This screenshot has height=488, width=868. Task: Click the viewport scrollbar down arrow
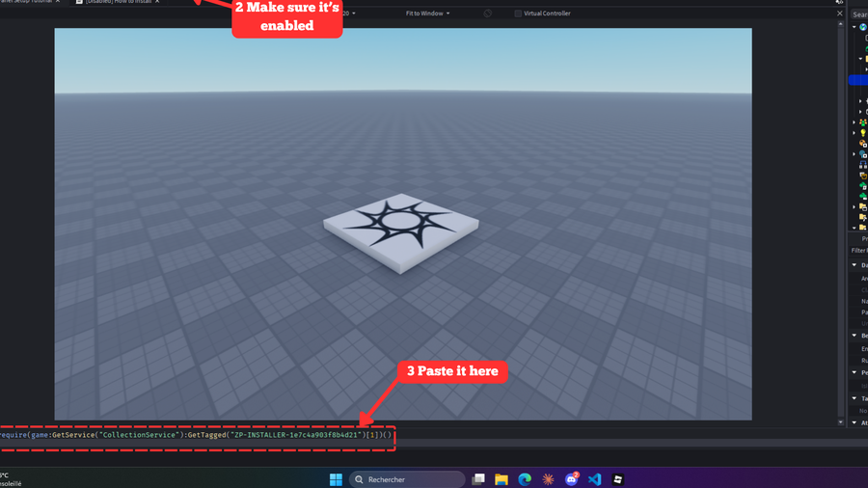[x=840, y=422]
